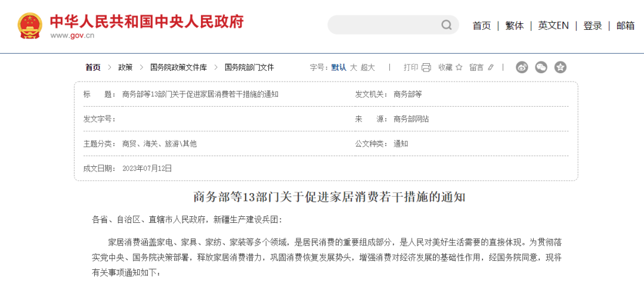
Task: Open 国务院政策文件库 breadcrumb link
Action: click(x=179, y=68)
